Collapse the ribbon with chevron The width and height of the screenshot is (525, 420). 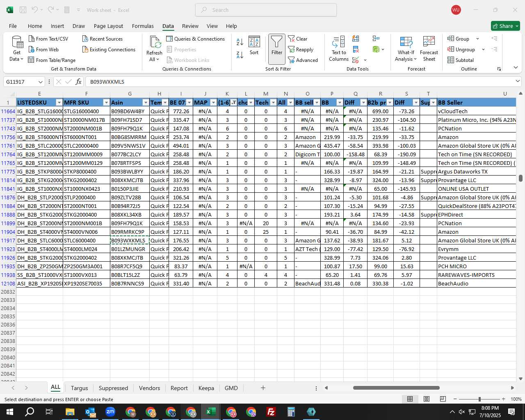click(516, 68)
